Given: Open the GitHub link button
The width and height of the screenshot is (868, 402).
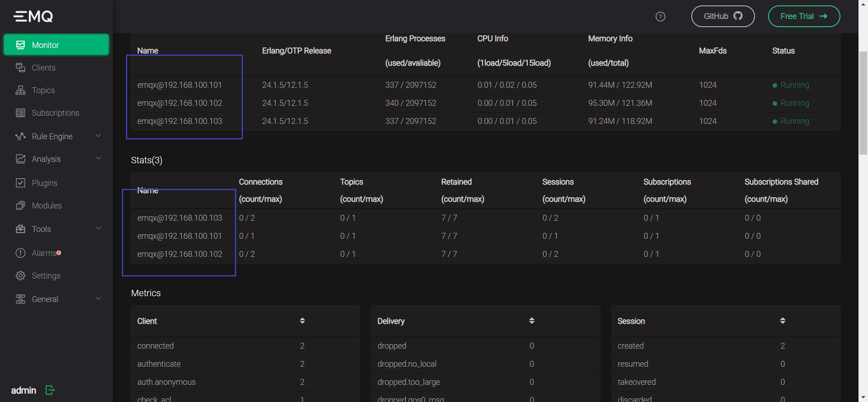Looking at the screenshot, I should click(723, 16).
